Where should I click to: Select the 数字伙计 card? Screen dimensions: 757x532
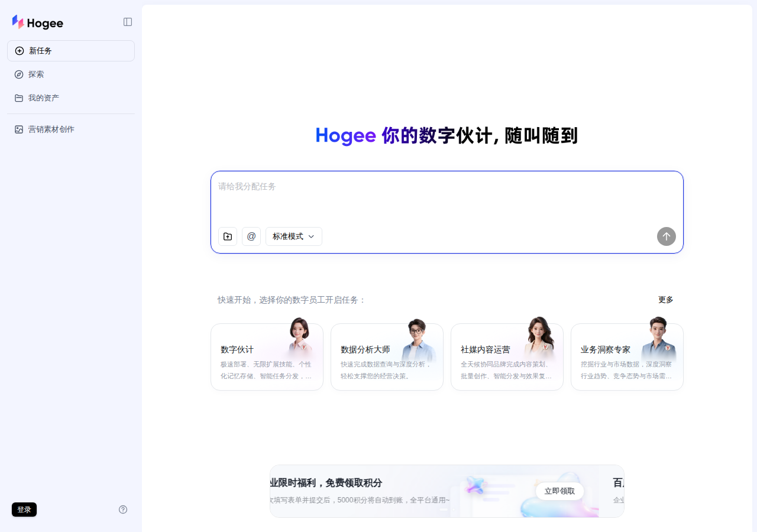(267, 357)
